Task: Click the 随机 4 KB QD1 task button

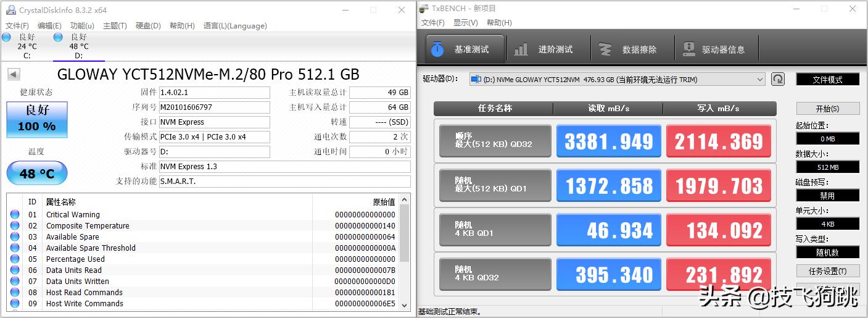Action: [495, 230]
